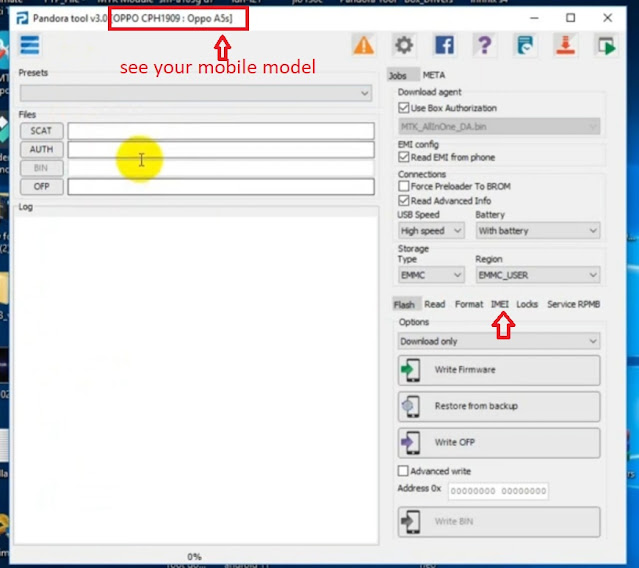Click the green play arrow icon
This screenshot has width=639, height=568.
tap(606, 46)
